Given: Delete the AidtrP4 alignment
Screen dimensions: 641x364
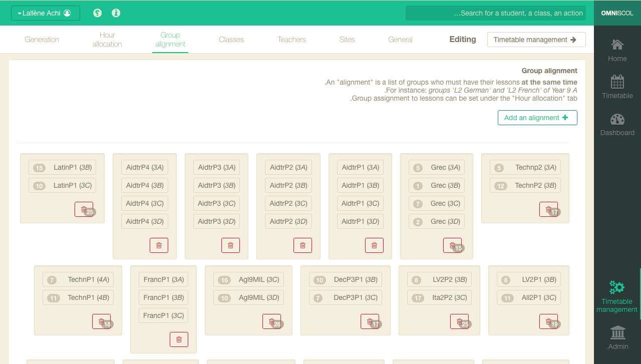Looking at the screenshot, I should tap(159, 245).
